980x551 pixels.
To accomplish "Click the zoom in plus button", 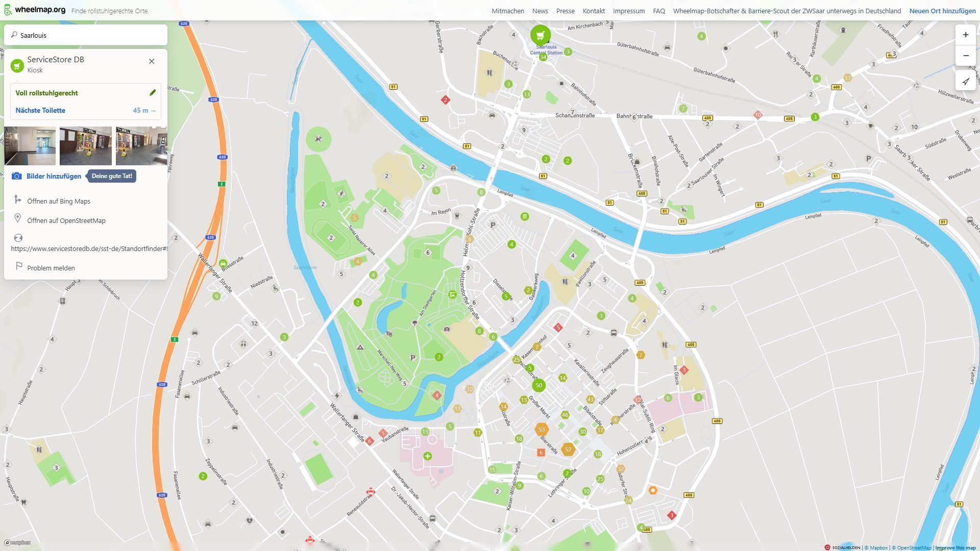I will (965, 35).
